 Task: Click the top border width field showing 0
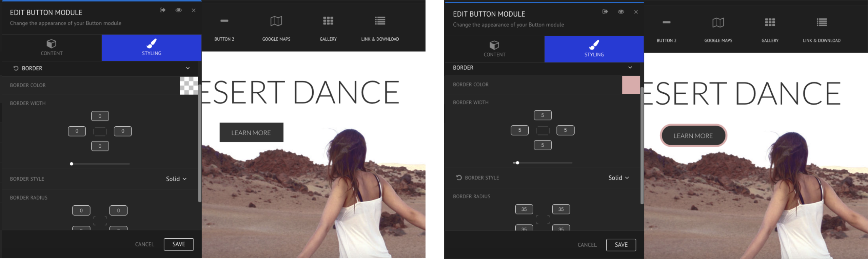click(100, 116)
